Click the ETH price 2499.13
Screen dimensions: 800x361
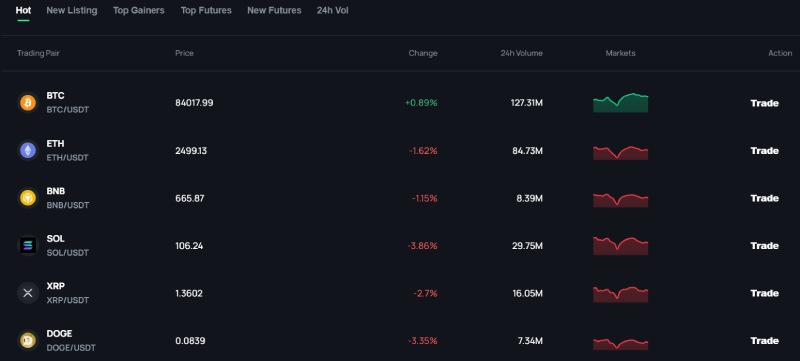pos(191,151)
